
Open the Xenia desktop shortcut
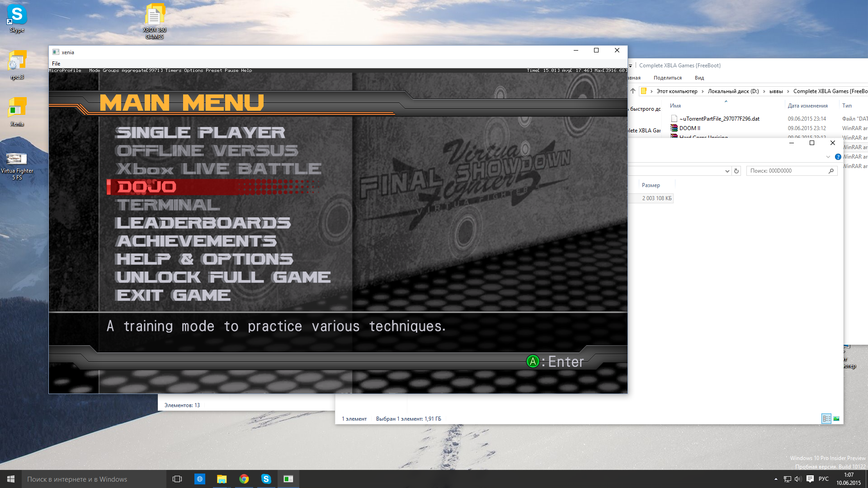click(x=17, y=112)
